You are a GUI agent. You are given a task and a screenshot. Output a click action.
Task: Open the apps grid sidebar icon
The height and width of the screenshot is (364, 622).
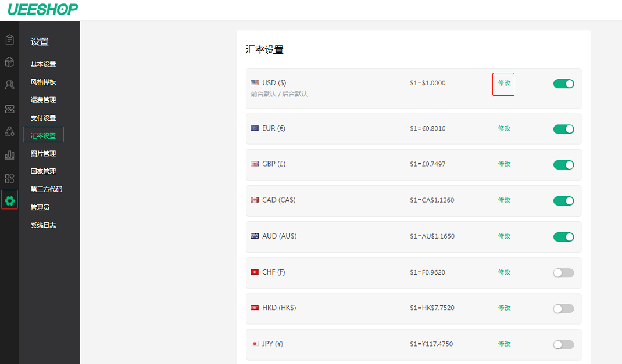9,178
